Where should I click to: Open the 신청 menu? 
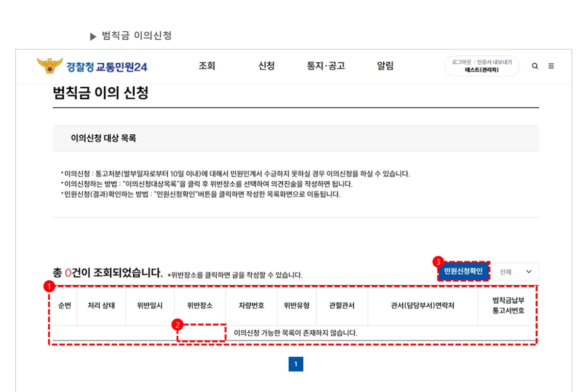click(267, 66)
